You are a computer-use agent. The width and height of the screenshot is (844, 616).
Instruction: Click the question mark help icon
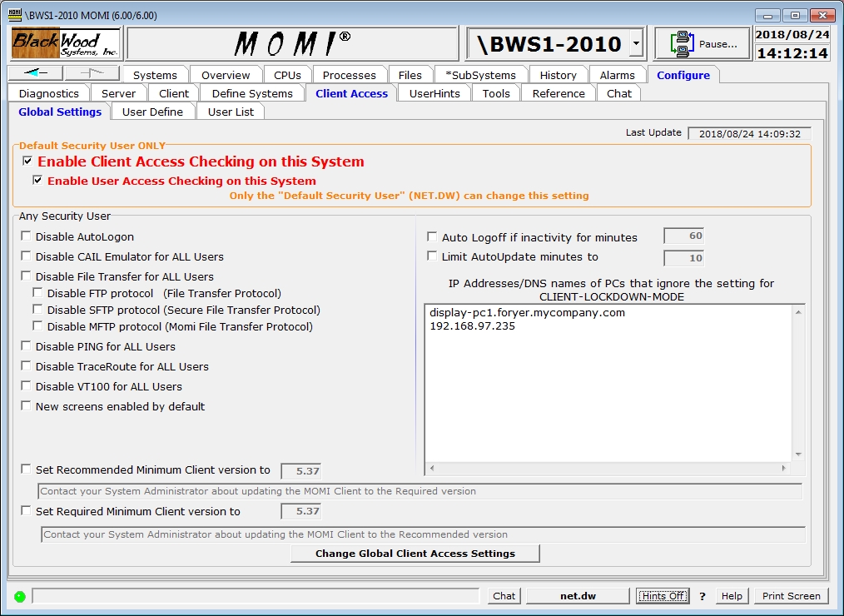point(702,596)
